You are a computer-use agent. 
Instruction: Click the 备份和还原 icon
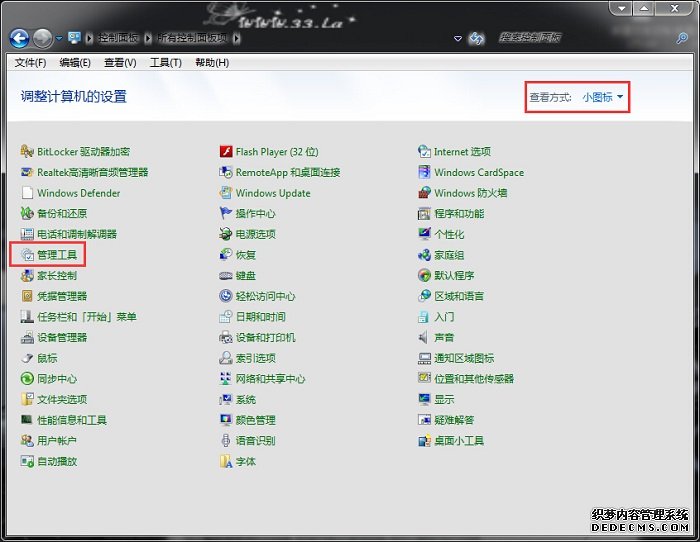27,213
